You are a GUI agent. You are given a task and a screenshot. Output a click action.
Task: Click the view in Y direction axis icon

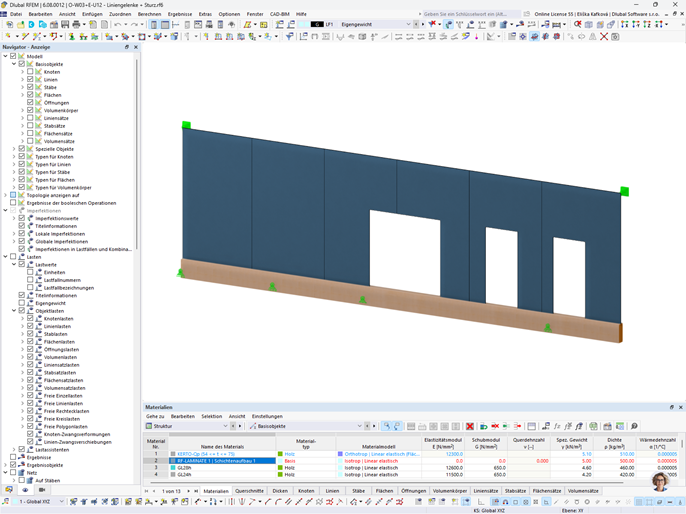click(636, 24)
